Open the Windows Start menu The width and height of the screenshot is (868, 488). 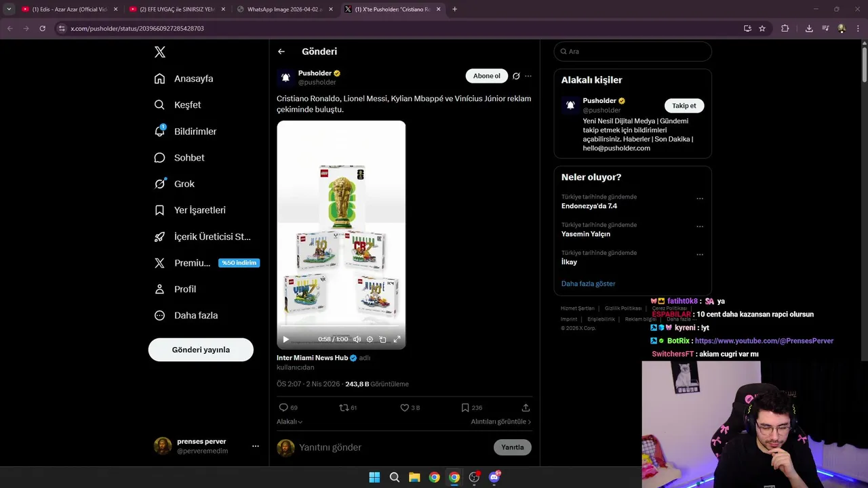point(374,477)
